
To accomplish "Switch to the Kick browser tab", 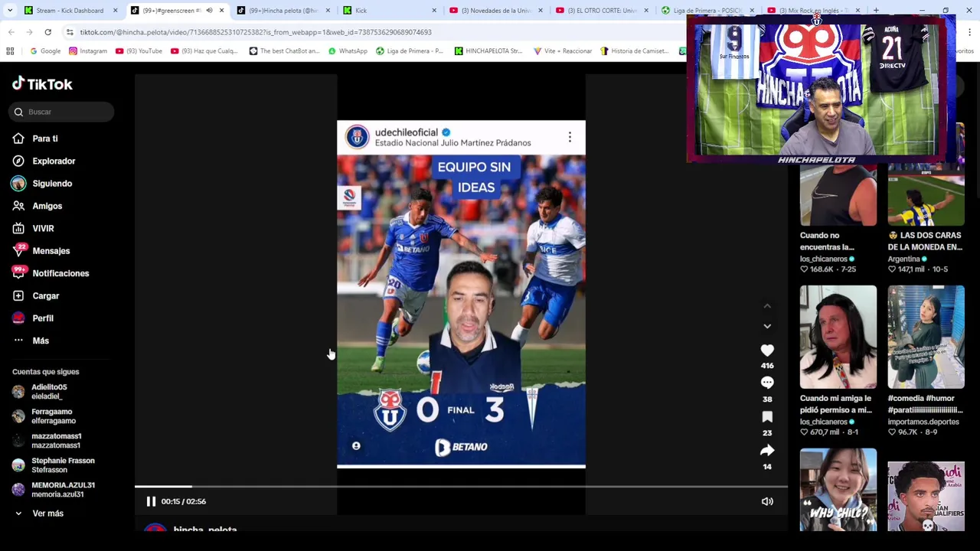I will 390,11.
